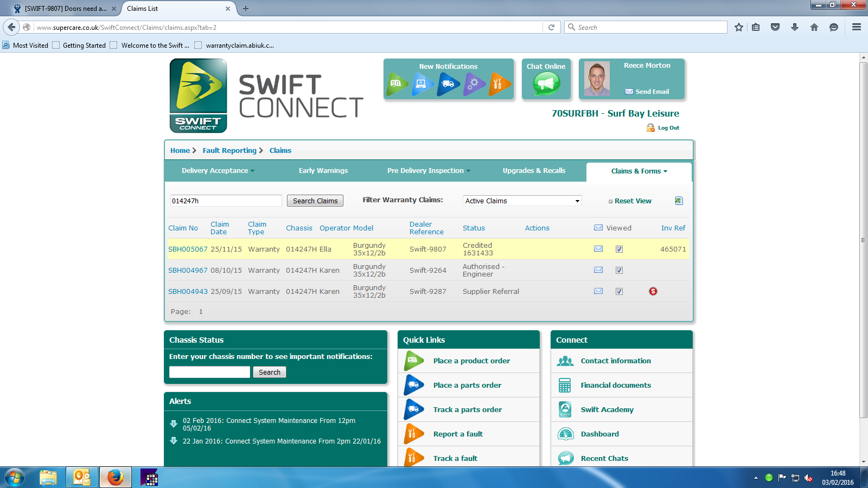This screenshot has width=868, height=488.
Task: Toggle Viewed checkbox for claim SBH004967
Action: [x=619, y=271]
